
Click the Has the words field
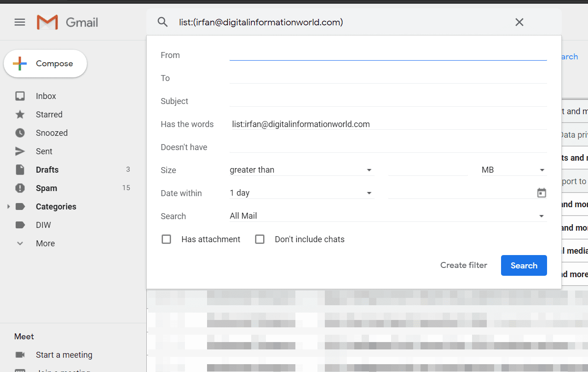(388, 124)
